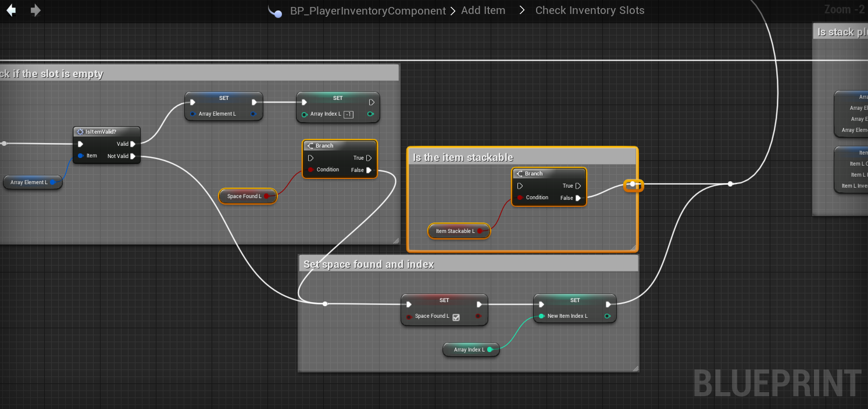Click the gear icon on IsItemValid? node
Viewport: 868px width, 409px height.
click(80, 132)
